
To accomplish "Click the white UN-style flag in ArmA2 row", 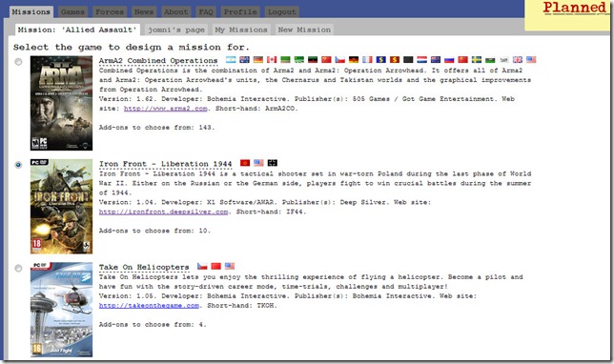I will (x=504, y=59).
